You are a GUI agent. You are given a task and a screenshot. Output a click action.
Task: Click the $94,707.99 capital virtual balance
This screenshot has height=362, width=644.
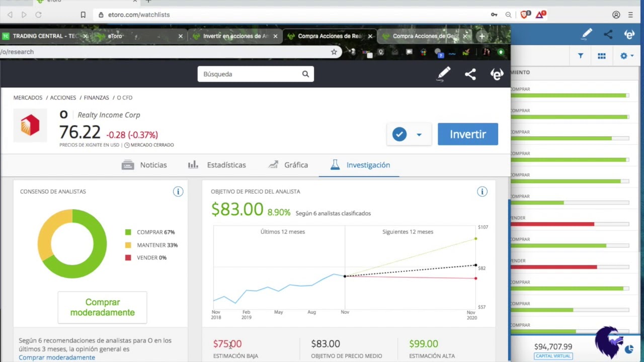(x=553, y=346)
